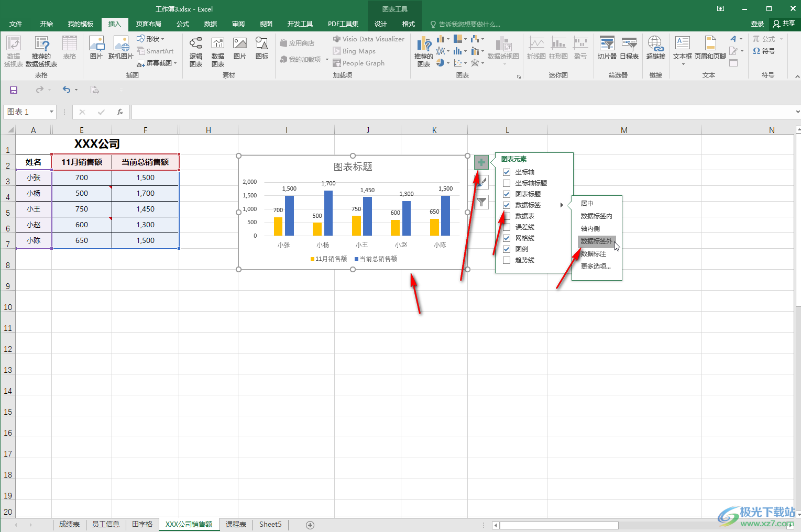Screen dimensions: 801x532
Task: Open Visio Data Visualizer add-in
Action: [369, 39]
